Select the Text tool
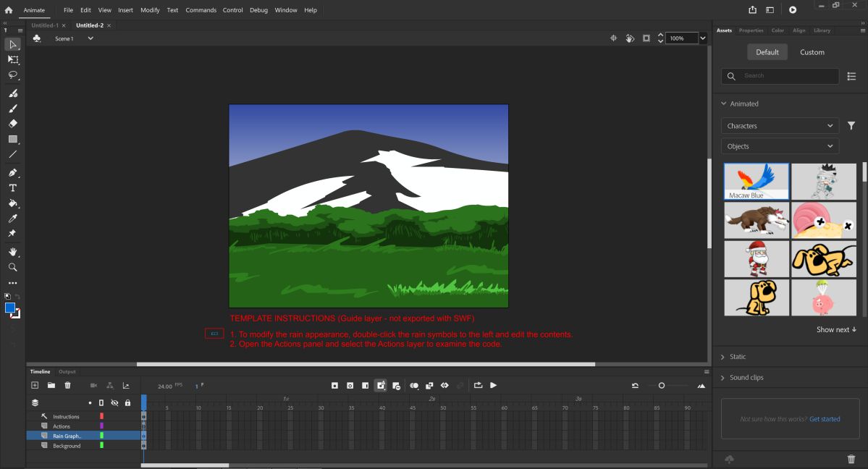Viewport: 868px width, 469px height. click(x=12, y=188)
